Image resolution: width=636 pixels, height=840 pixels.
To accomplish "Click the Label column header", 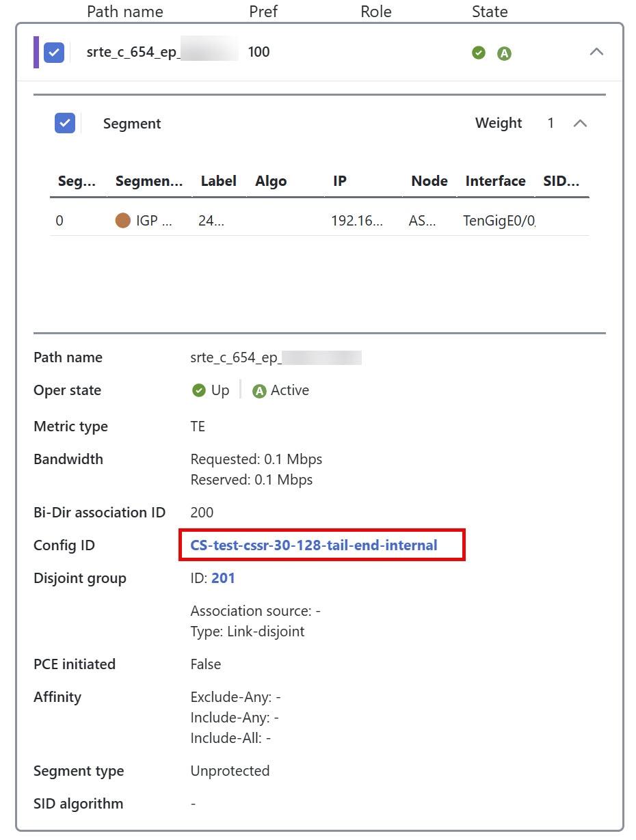I will point(219,180).
